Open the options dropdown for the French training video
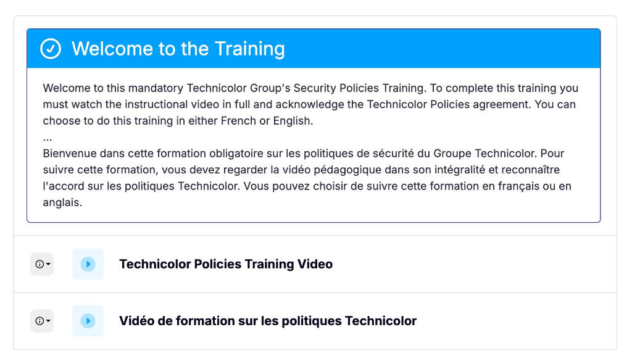Screen dimensions: 632x364 [x=42, y=321]
